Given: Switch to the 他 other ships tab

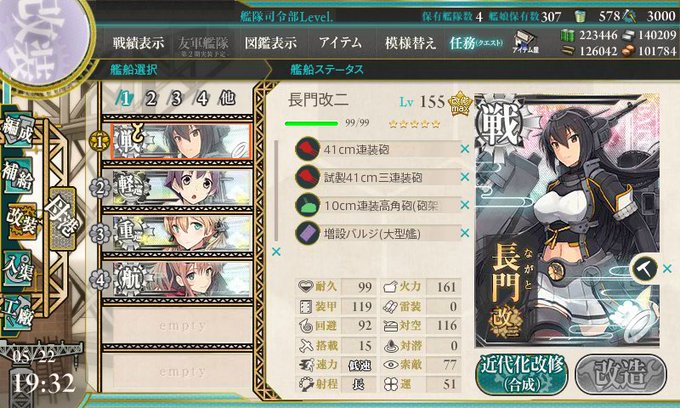Looking at the screenshot, I should click(x=227, y=99).
